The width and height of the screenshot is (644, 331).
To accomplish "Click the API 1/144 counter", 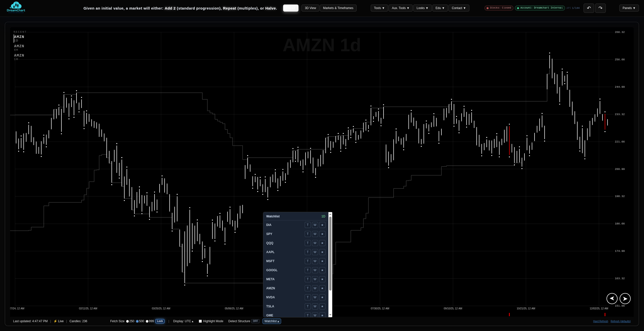I will tap(573, 8).
